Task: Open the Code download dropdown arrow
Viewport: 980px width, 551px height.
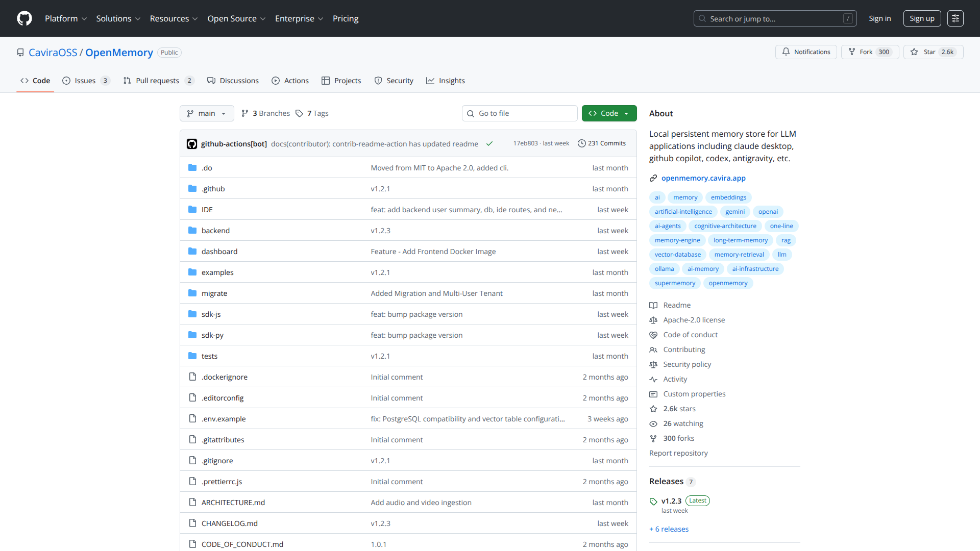Action: click(626, 113)
